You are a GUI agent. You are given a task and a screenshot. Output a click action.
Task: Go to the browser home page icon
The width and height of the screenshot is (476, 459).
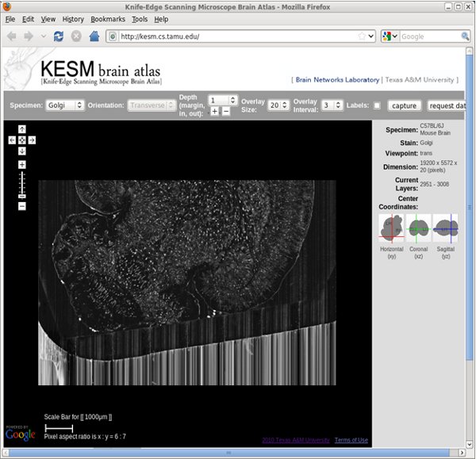coord(94,36)
